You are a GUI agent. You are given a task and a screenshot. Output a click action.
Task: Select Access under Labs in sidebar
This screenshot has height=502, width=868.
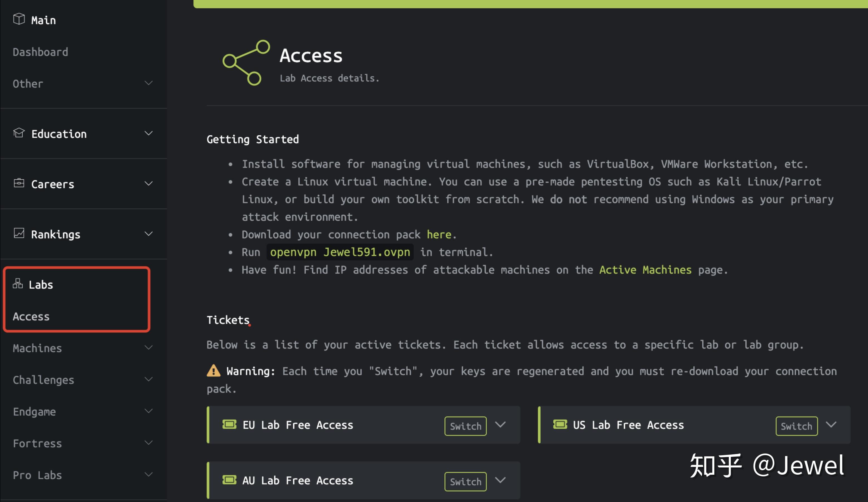tap(31, 316)
